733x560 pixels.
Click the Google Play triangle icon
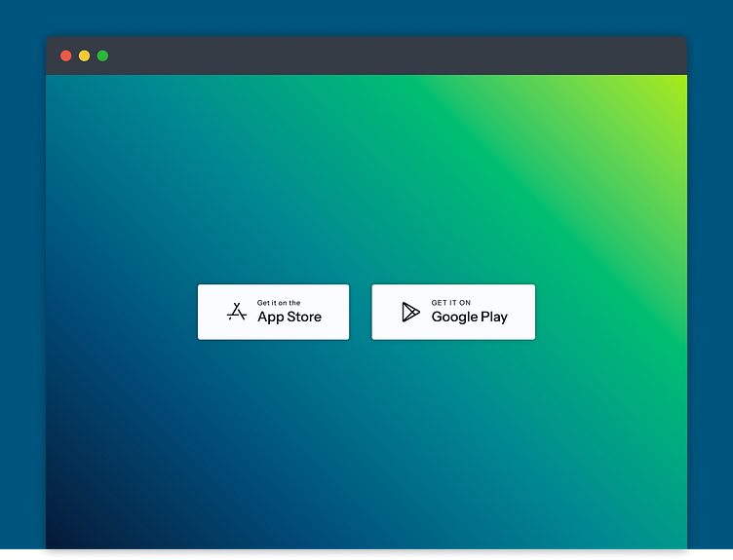pos(411,312)
